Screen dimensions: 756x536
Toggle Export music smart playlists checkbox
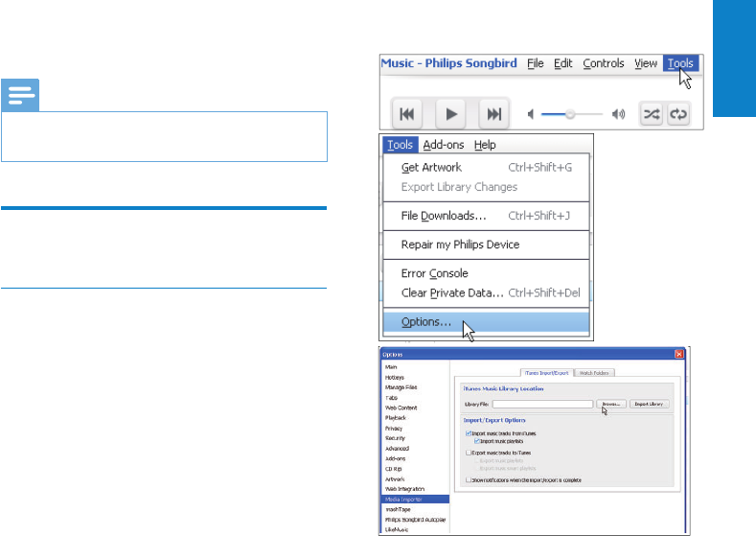pyautogui.click(x=477, y=468)
